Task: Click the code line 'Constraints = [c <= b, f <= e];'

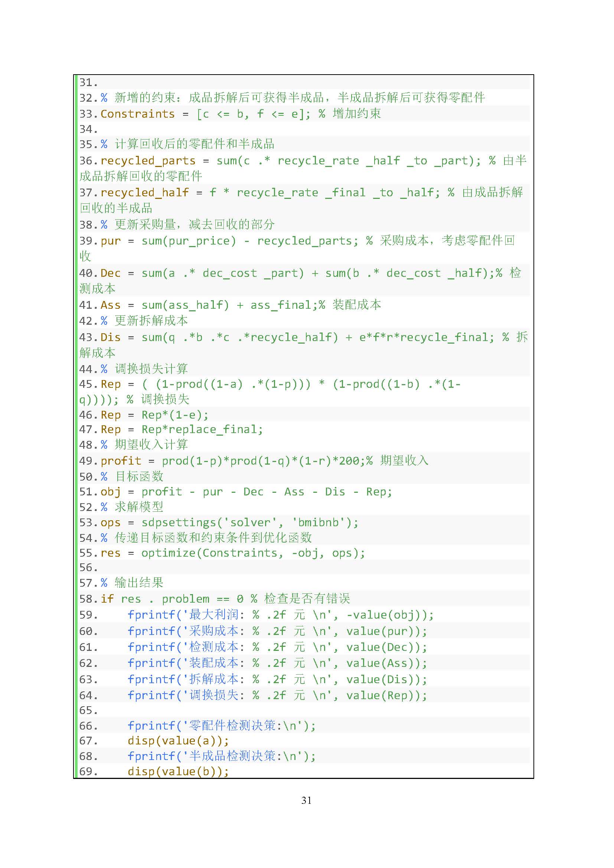Action: [205, 114]
